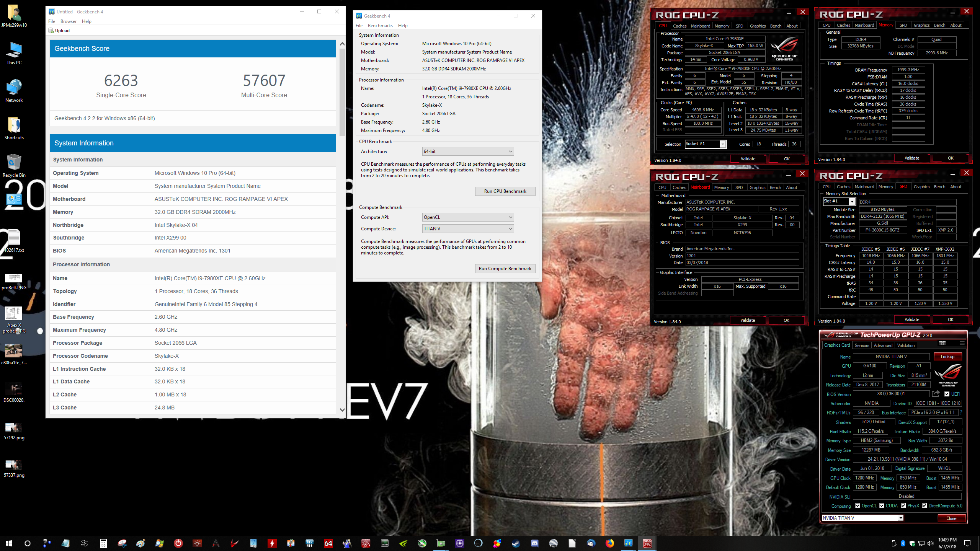Toggle the PhysX computing checkbox
980x551 pixels.
[903, 506]
